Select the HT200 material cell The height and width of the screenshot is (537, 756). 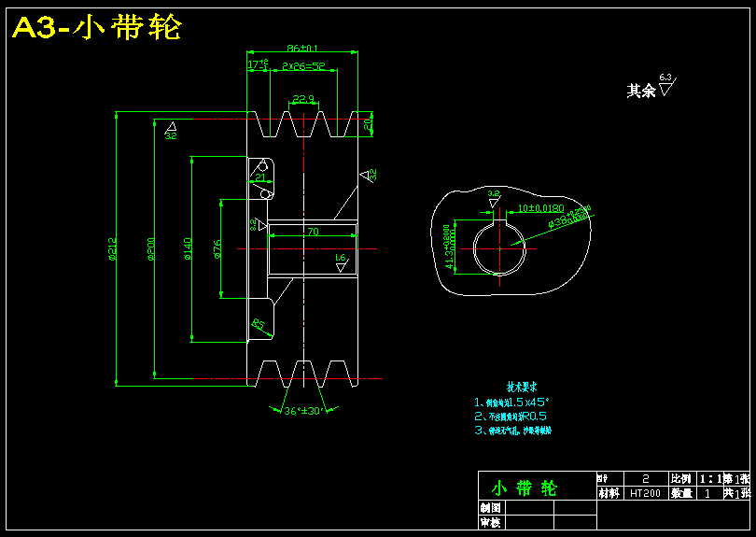(646, 494)
